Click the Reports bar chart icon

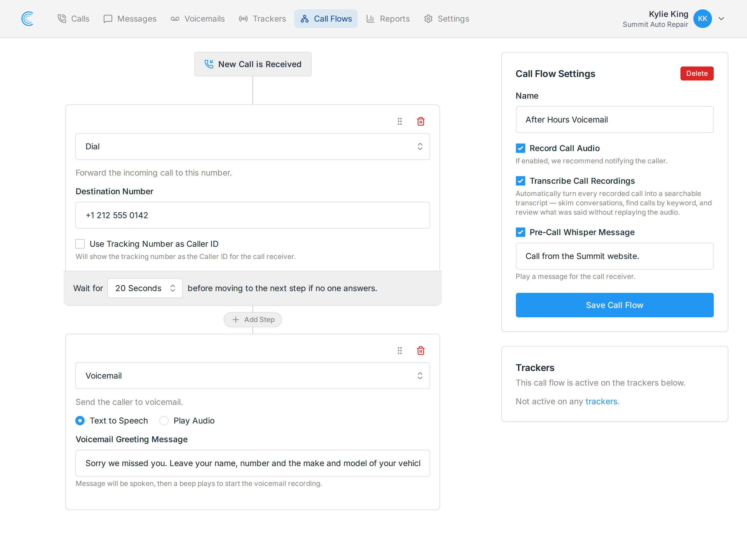[371, 19]
